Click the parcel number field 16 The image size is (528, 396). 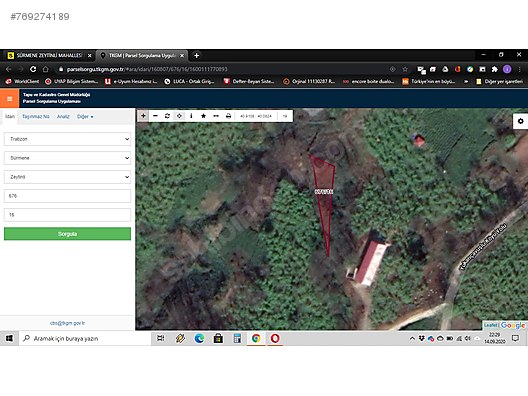coord(67,214)
